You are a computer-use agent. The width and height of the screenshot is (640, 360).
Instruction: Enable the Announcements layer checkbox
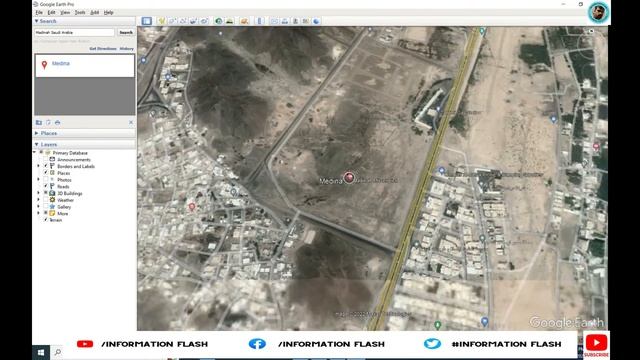tap(46, 160)
